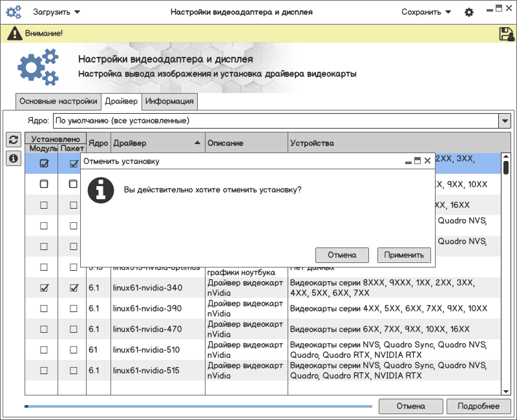Open the Загрузить dropdown menu
This screenshot has width=517, height=420.
click(57, 12)
